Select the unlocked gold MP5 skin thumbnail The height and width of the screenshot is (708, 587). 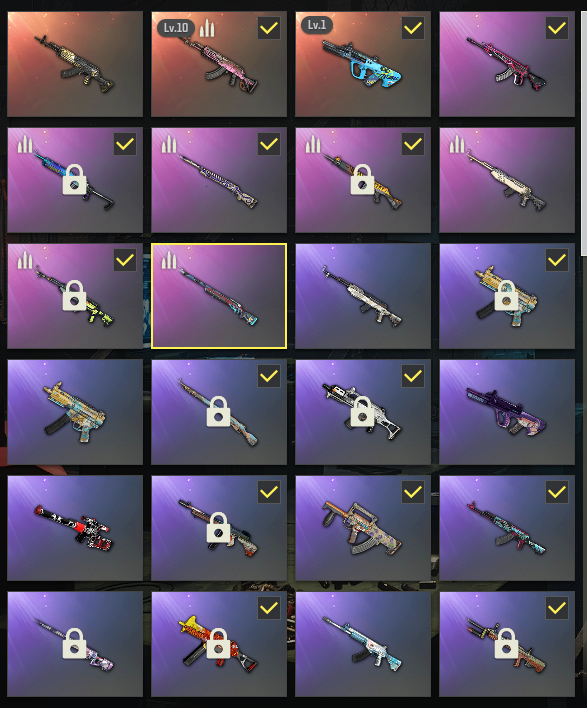[x=75, y=412]
